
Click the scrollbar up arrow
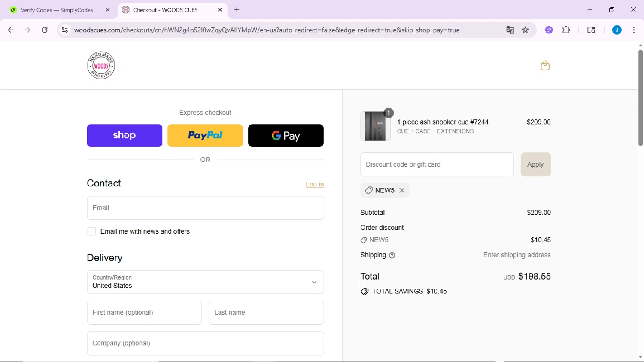640,45
